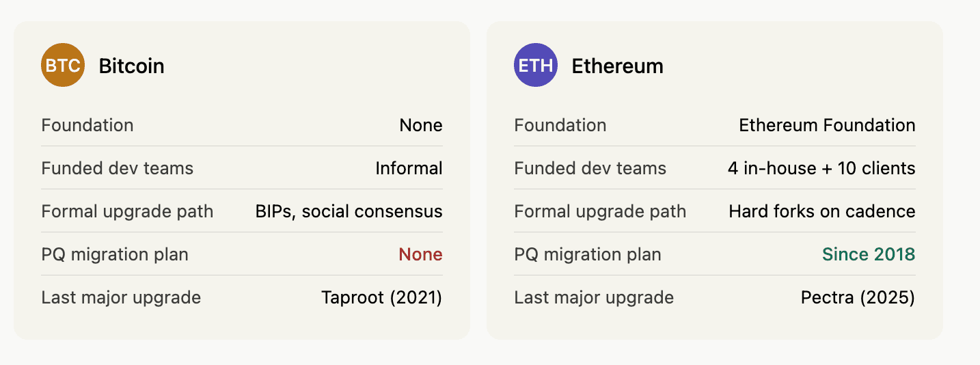Image resolution: width=980 pixels, height=365 pixels.
Task: Click Ethereum's Funded dev teams label
Action: tap(590, 168)
